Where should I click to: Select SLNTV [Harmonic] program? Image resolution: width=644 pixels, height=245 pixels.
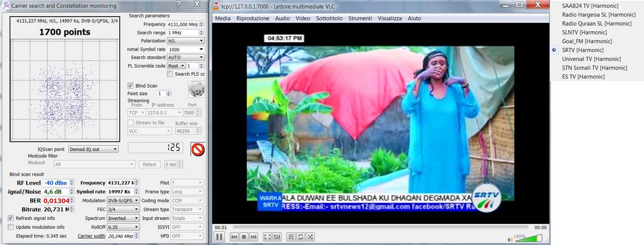584,32
